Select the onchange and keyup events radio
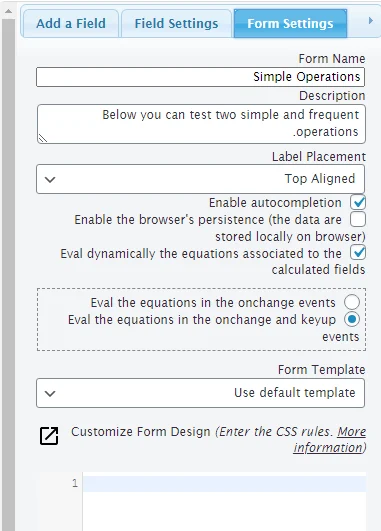Viewport: 381px width, 531px height. [x=352, y=319]
